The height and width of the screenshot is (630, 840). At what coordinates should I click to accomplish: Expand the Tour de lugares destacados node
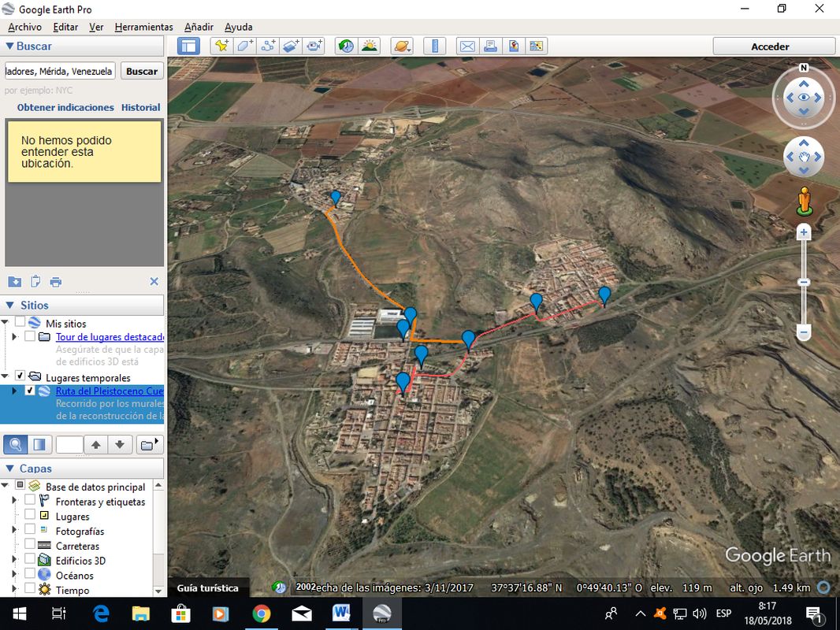coord(14,337)
